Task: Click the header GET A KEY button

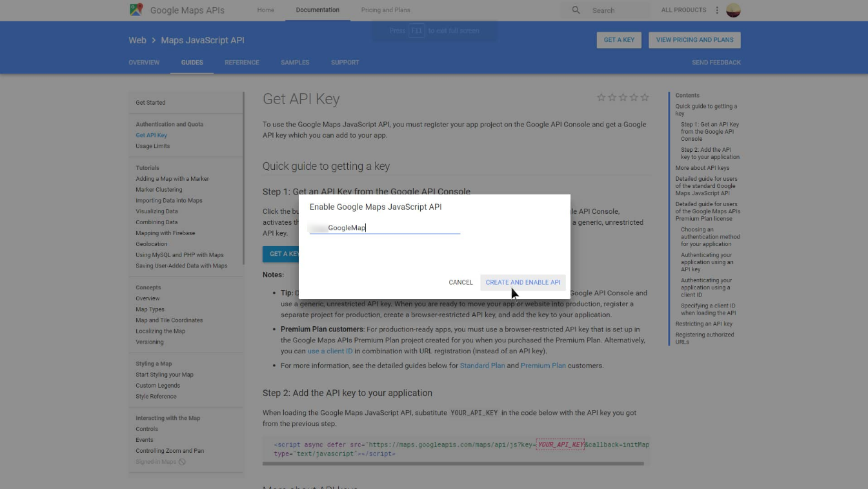Action: click(x=619, y=40)
